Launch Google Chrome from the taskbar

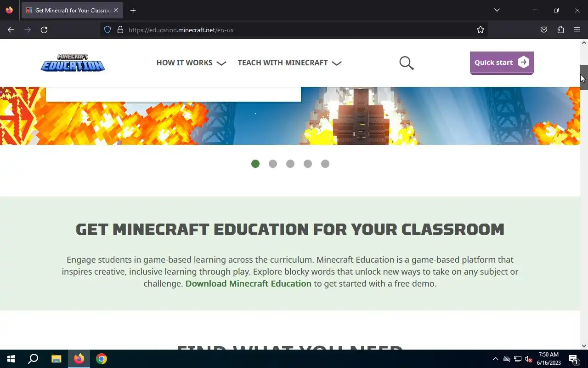(102, 359)
